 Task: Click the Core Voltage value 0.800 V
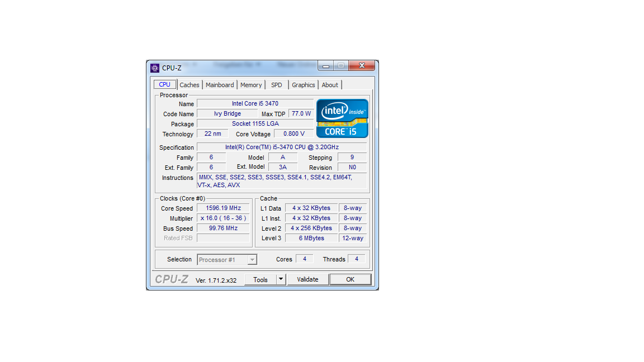[294, 134]
